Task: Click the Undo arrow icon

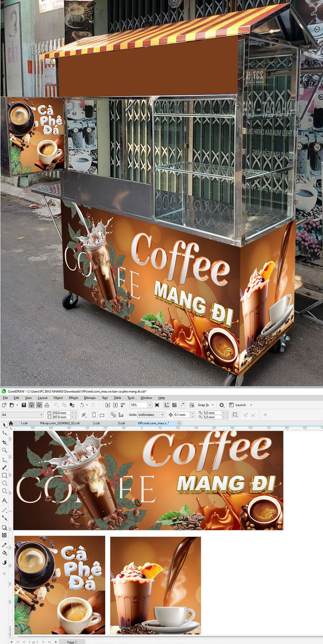Action: tap(82, 405)
